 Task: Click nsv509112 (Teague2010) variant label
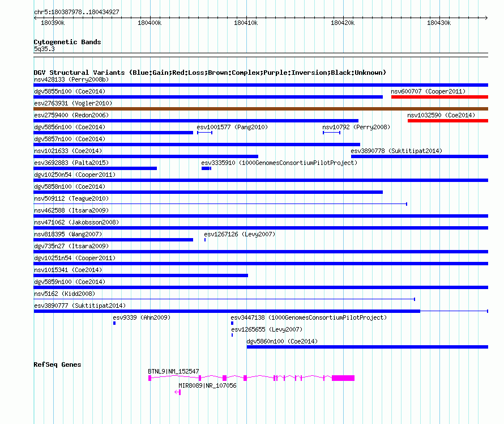[x=71, y=198]
